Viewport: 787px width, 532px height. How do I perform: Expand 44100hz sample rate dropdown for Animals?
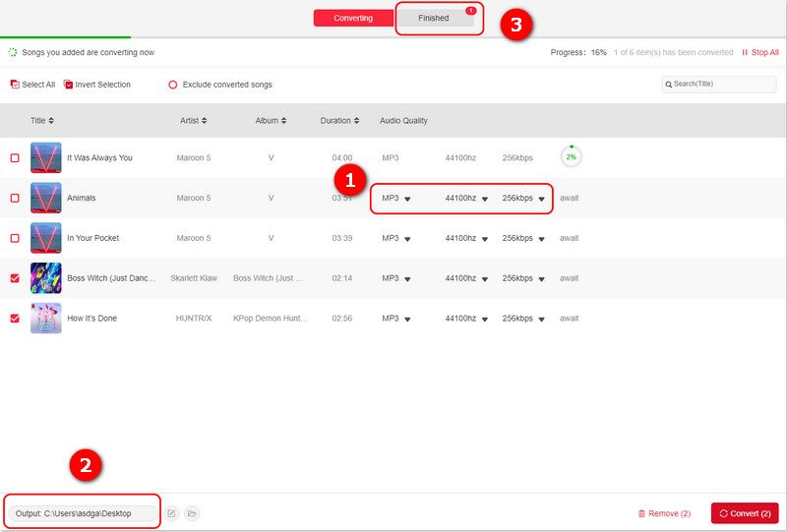(484, 199)
